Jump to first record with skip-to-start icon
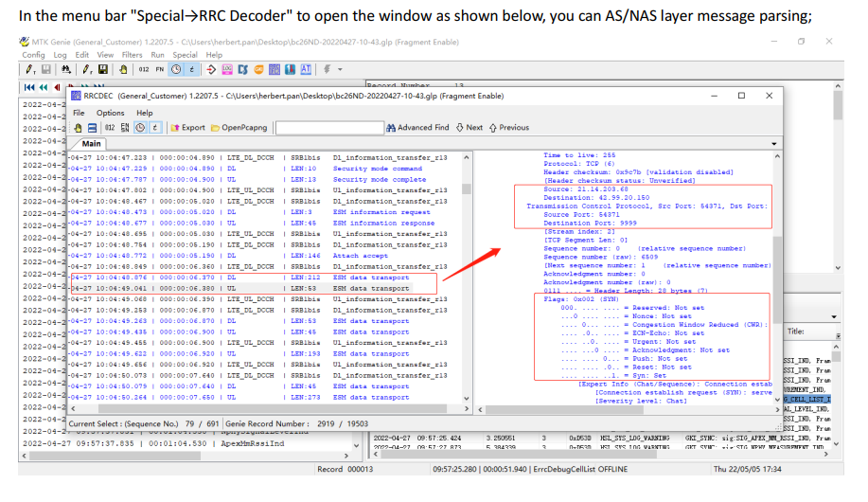The width and height of the screenshot is (868, 502). tap(29, 87)
